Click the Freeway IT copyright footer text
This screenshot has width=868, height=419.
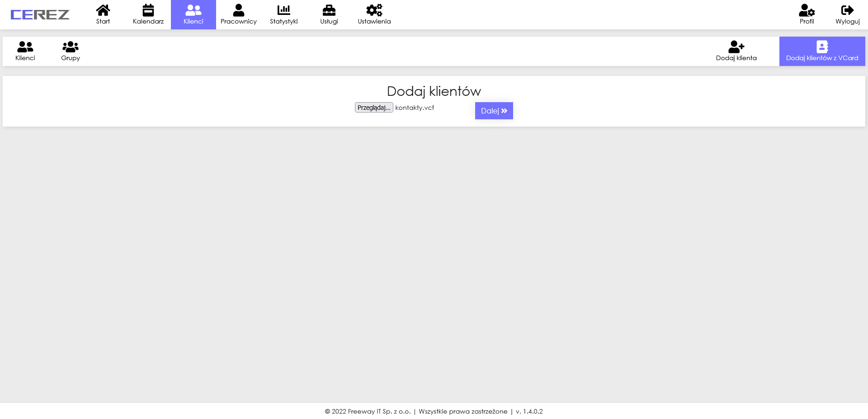pos(368,411)
